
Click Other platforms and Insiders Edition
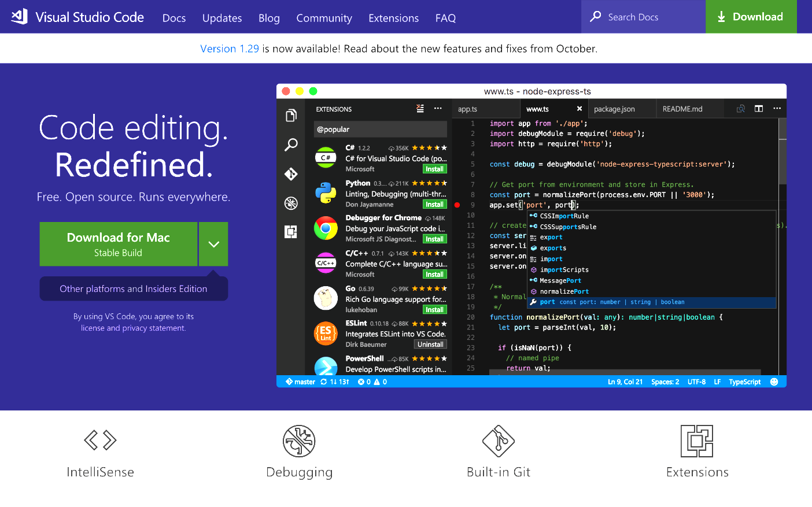click(x=134, y=288)
